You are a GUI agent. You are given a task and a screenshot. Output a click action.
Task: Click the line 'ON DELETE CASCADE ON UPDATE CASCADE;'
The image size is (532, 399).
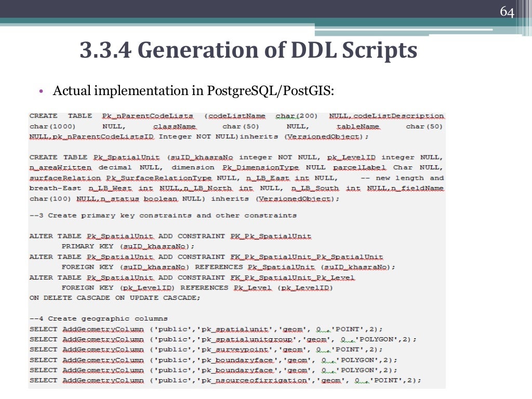[x=115, y=298]
